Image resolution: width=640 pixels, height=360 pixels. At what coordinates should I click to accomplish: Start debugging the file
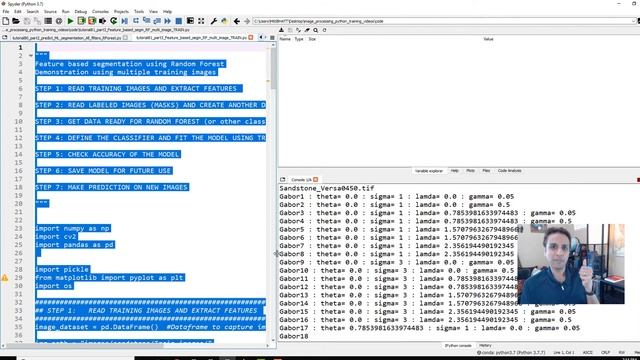click(124, 21)
